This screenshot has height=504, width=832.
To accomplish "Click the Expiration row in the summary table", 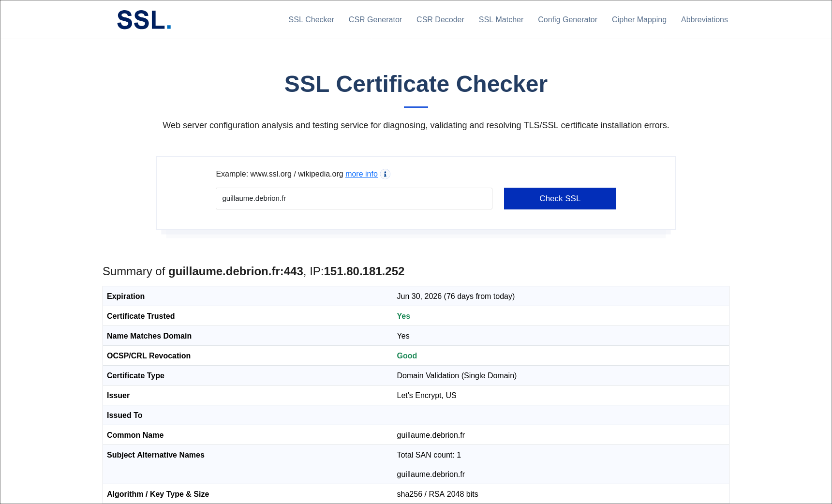I will 125,296.
